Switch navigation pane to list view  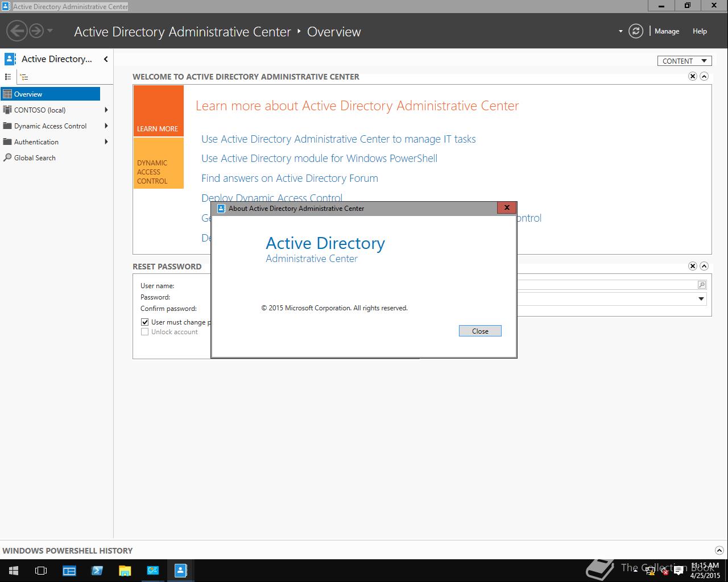pos(8,77)
